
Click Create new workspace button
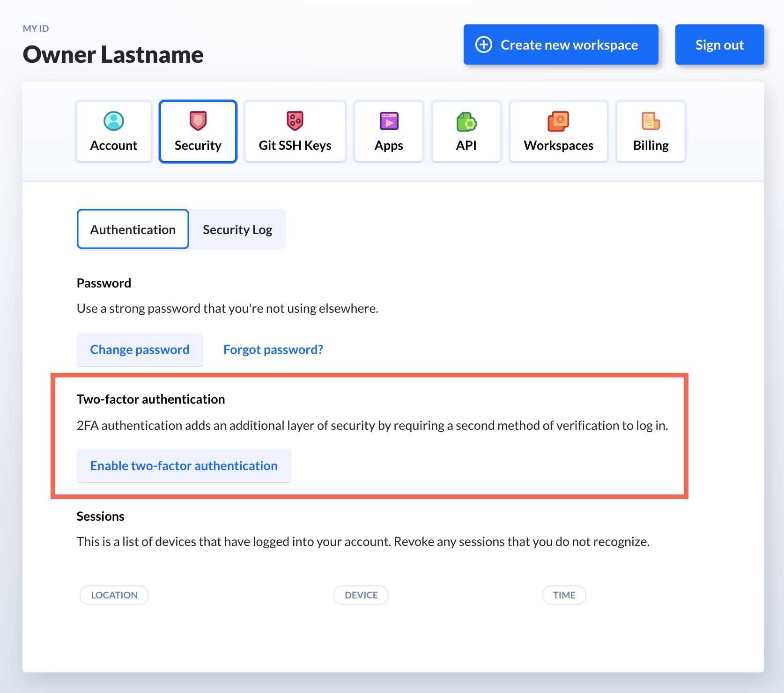pos(561,44)
